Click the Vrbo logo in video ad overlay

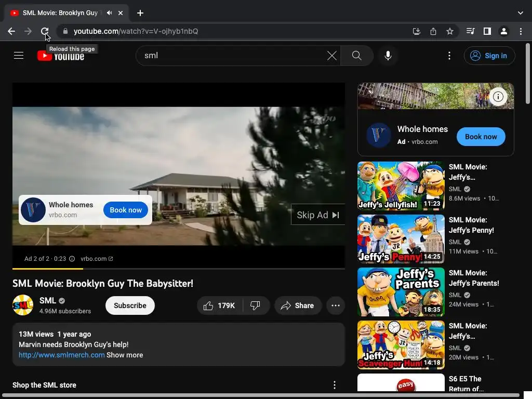click(x=33, y=210)
